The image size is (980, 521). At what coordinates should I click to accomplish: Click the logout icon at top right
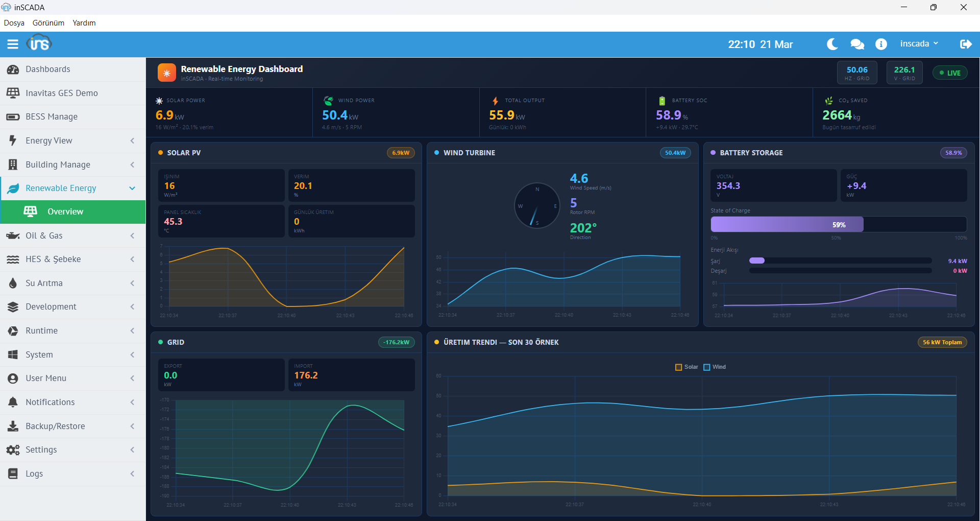(x=966, y=44)
